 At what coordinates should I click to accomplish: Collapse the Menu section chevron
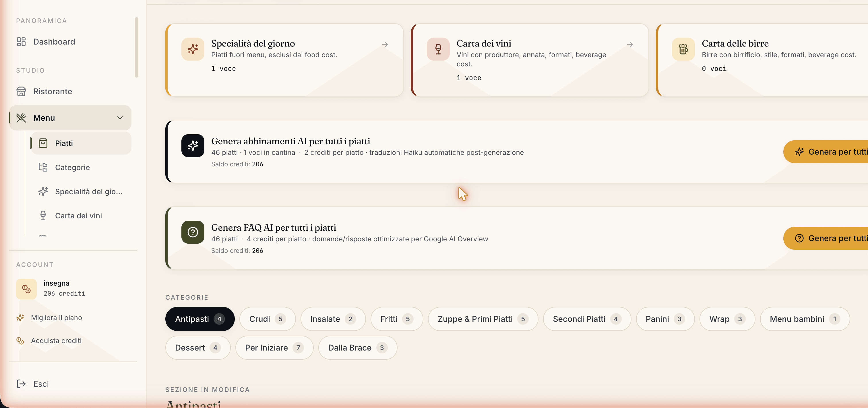coord(120,118)
